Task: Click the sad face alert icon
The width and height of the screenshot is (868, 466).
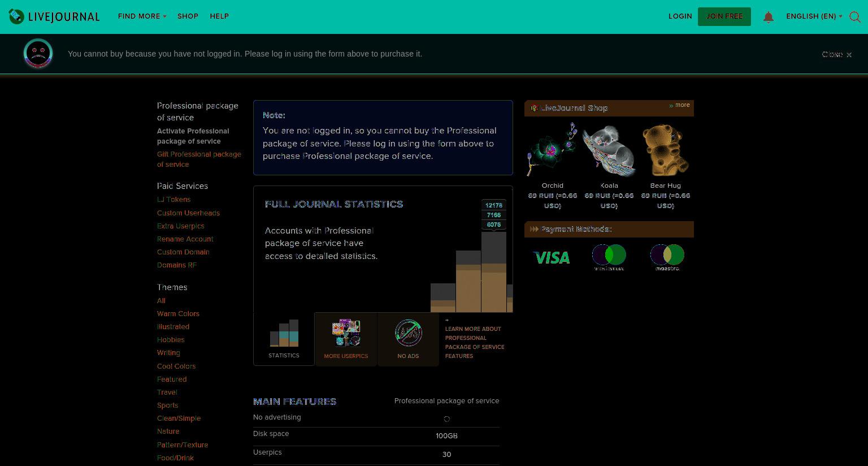Action: click(x=38, y=54)
